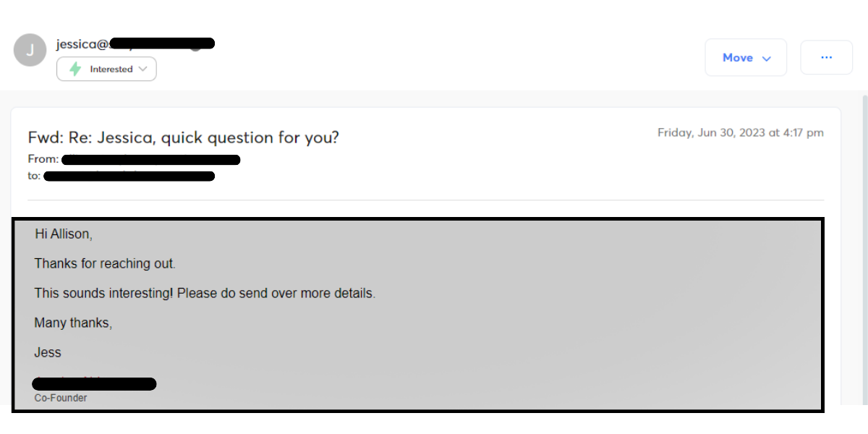Click the Move button
This screenshot has height=434, width=868.
pos(738,58)
